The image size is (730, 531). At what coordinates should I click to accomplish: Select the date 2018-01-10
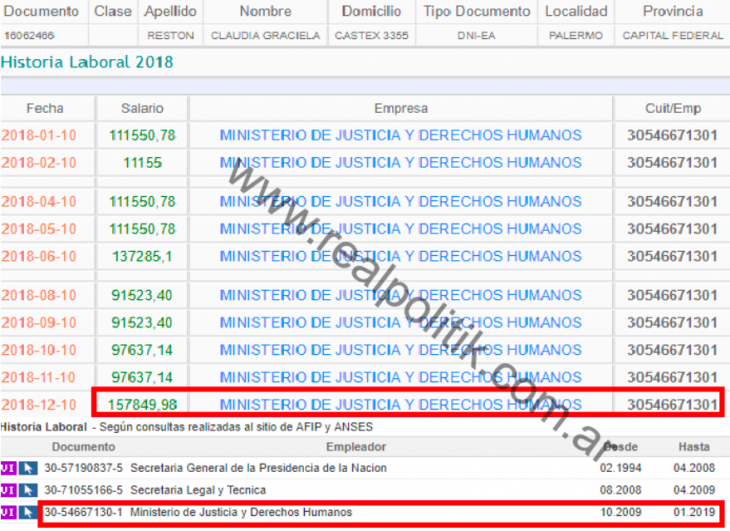pos(39,135)
